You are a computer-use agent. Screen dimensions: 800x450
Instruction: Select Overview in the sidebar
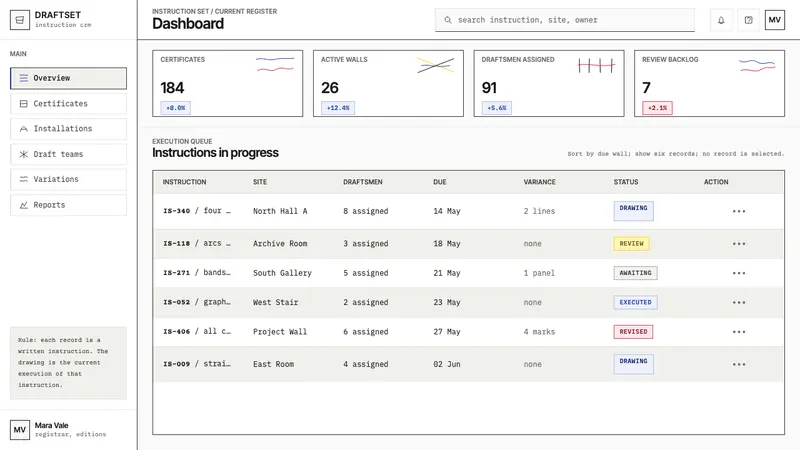pyautogui.click(x=68, y=78)
